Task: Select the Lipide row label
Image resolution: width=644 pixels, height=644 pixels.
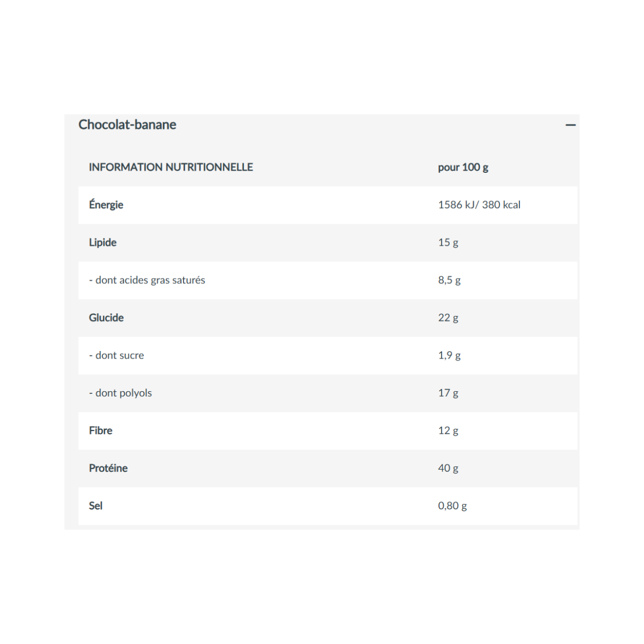Action: (x=103, y=242)
